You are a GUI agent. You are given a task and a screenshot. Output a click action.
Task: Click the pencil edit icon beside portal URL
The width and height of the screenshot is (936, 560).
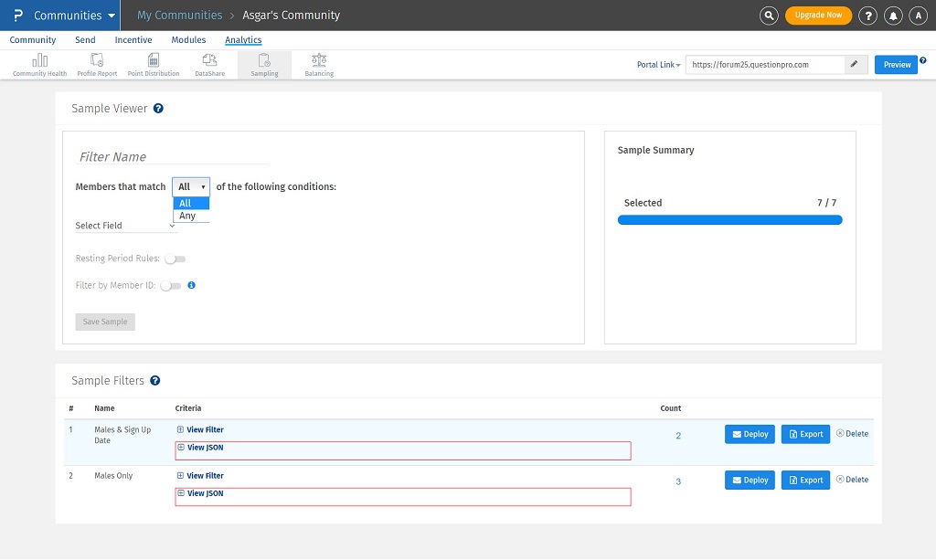[x=855, y=64]
